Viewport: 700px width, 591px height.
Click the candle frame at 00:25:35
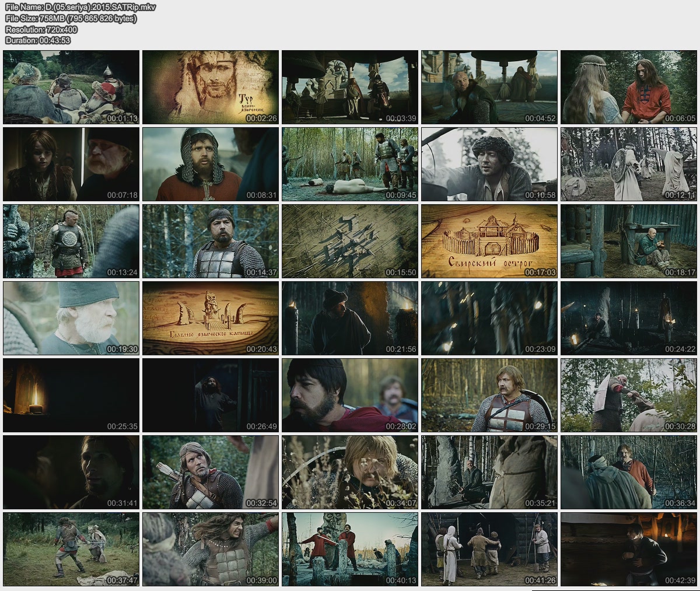pos(71,395)
